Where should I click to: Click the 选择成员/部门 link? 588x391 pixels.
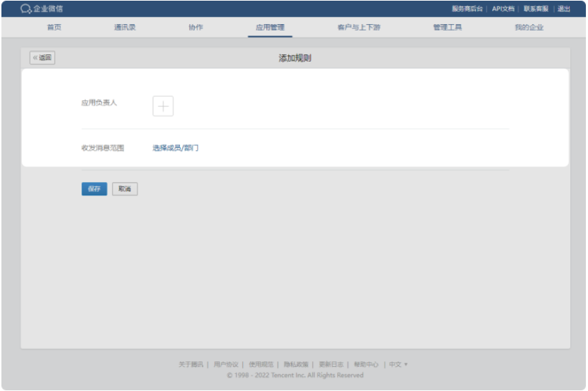(x=176, y=148)
